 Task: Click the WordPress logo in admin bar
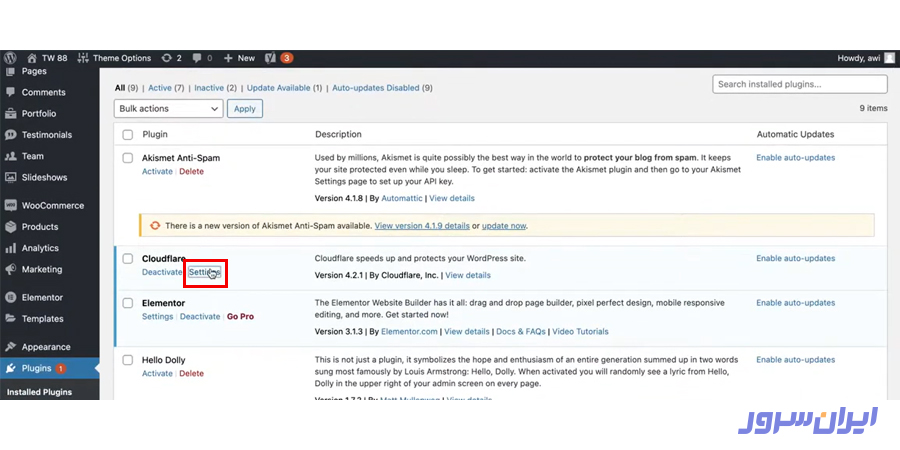[10, 58]
